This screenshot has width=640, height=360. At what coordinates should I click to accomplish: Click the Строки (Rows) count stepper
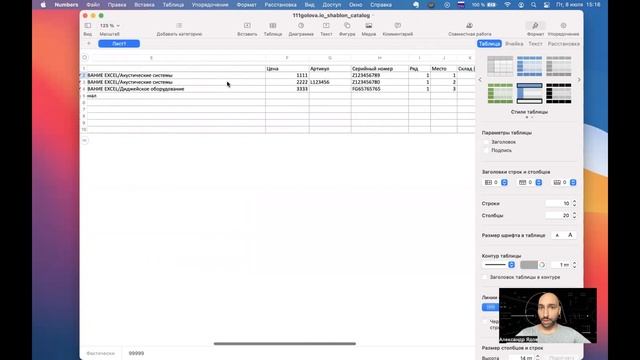click(x=574, y=203)
